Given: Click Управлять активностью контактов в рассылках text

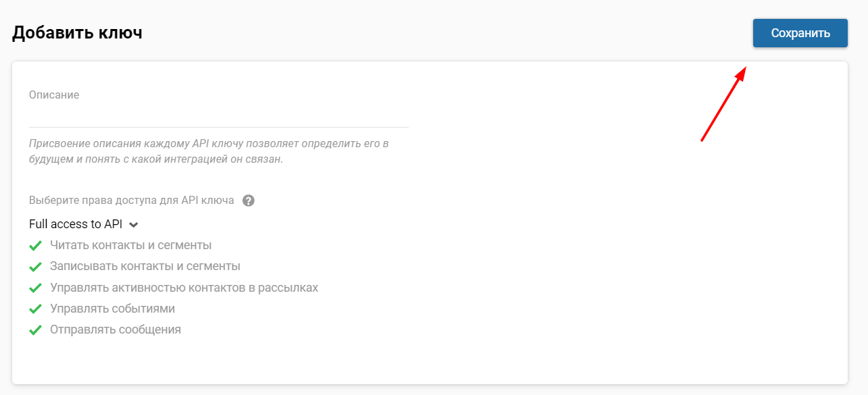Looking at the screenshot, I should tap(184, 288).
